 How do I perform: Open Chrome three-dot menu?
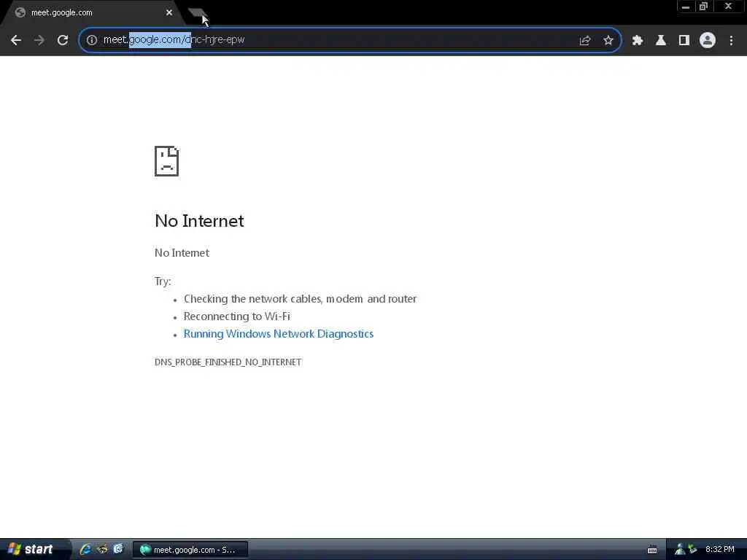(x=731, y=41)
